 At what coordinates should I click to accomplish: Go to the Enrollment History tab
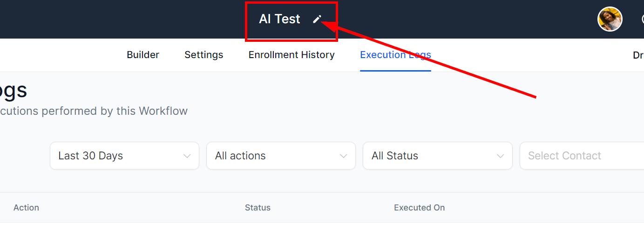291,55
